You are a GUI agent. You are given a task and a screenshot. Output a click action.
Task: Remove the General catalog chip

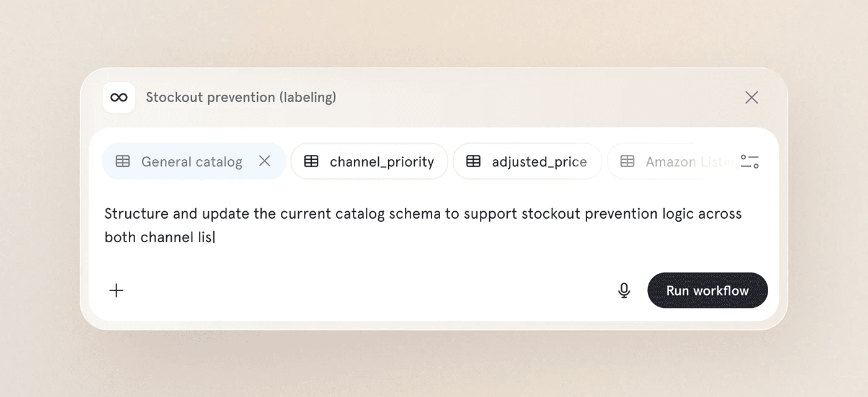pyautogui.click(x=265, y=161)
